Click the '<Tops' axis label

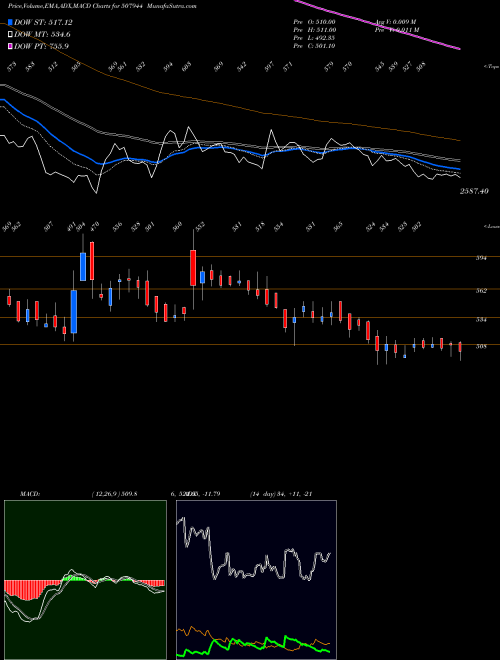tap(491, 67)
